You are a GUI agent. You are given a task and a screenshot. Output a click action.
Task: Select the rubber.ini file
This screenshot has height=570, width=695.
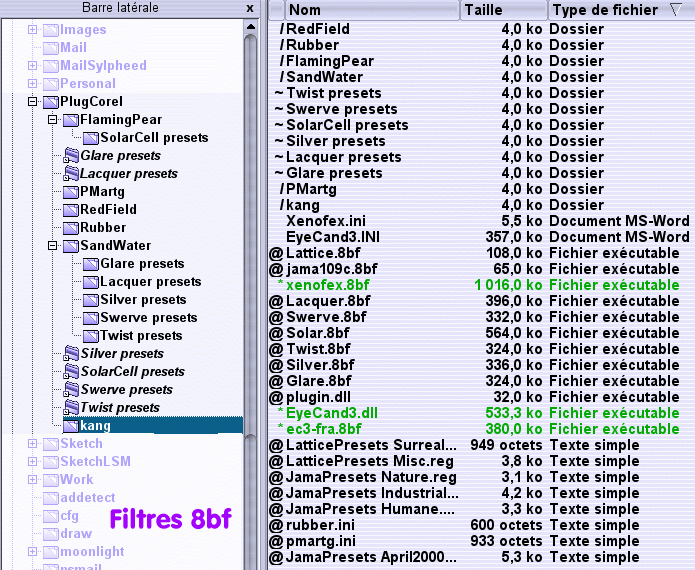(x=481, y=525)
